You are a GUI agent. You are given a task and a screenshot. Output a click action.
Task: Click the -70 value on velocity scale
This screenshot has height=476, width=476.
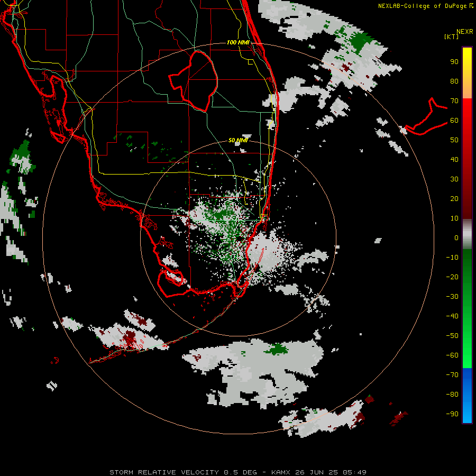click(x=452, y=374)
